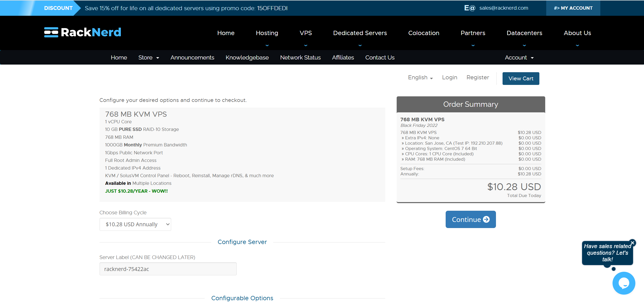Click the sales@racknerd.com email link
Screen dimensions: 644x302
(504, 8)
